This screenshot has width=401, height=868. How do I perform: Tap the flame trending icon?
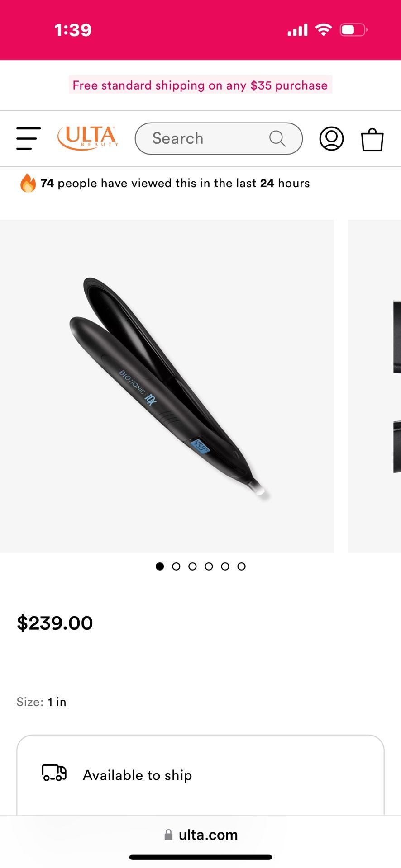pos(28,183)
